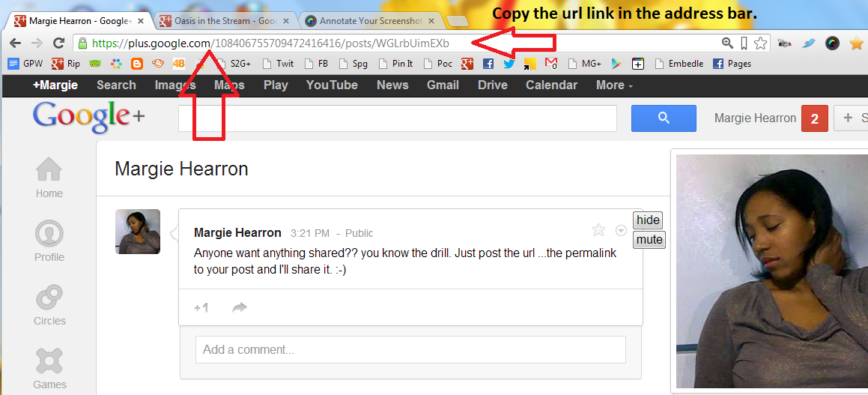Viewport: 868px width, 395px height.
Task: Click the Margie Hearron post author name
Action: pos(237,232)
